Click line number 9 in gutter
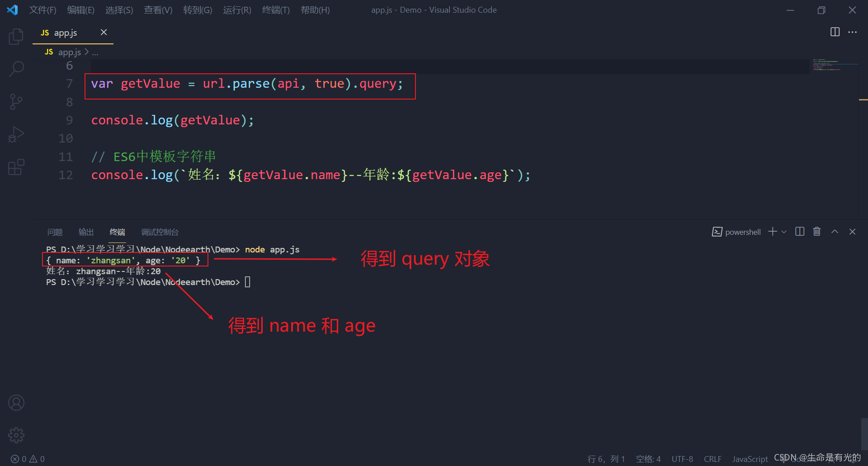Image resolution: width=868 pixels, height=466 pixels. click(x=69, y=120)
